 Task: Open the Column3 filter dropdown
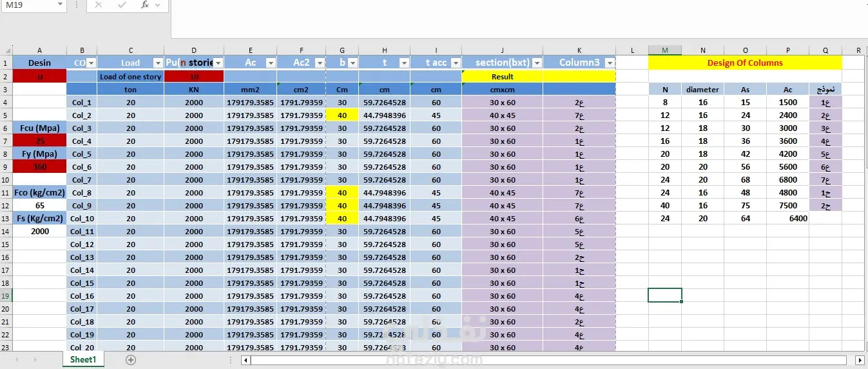point(610,63)
